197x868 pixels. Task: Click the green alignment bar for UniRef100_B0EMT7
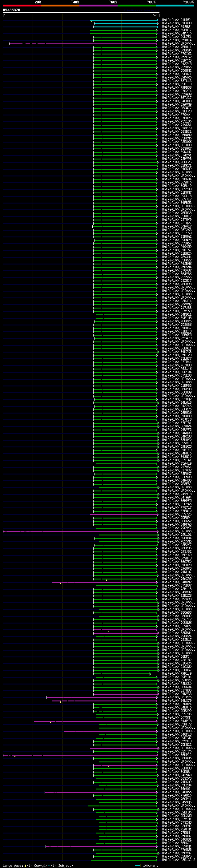pyautogui.click(x=124, y=30)
